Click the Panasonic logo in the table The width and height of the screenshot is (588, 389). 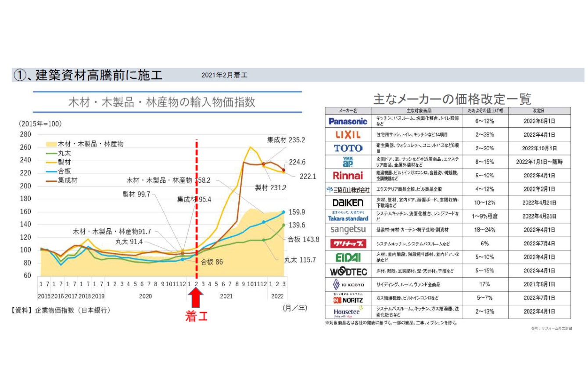[348, 121]
